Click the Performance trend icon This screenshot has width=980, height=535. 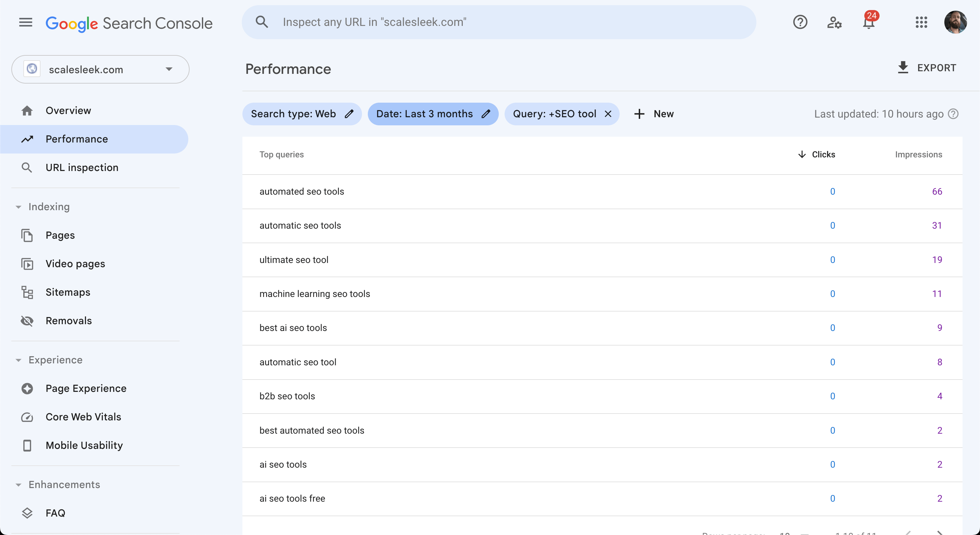(27, 139)
